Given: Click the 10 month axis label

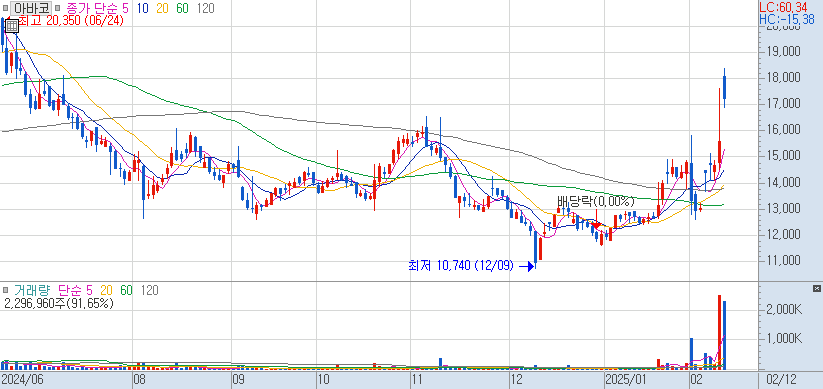Looking at the screenshot, I should (323, 380).
